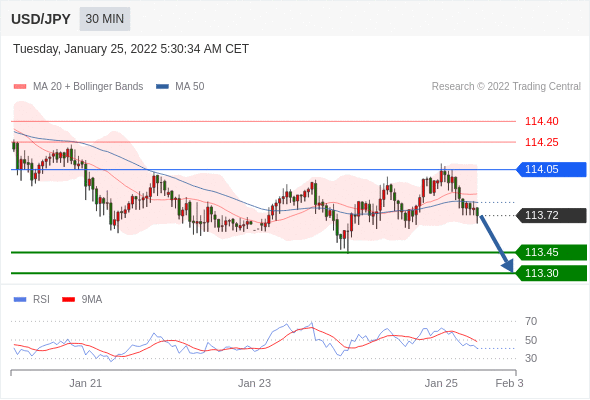The height and width of the screenshot is (400, 590).
Task: Click the date 'Tuesday, January 25, 2022 5:30:34 AM CET'
Action: [x=131, y=49]
